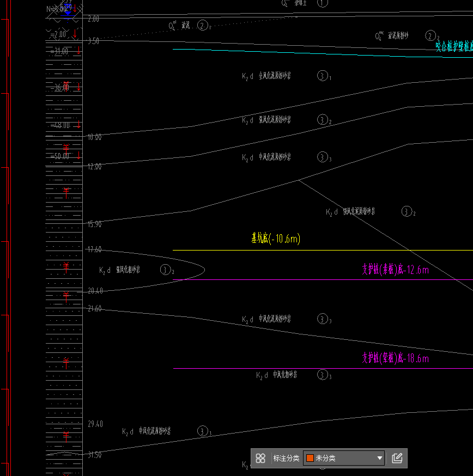Click the edit annotation icon beside the dropdown
The width and height of the screenshot is (473, 476).
397,458
